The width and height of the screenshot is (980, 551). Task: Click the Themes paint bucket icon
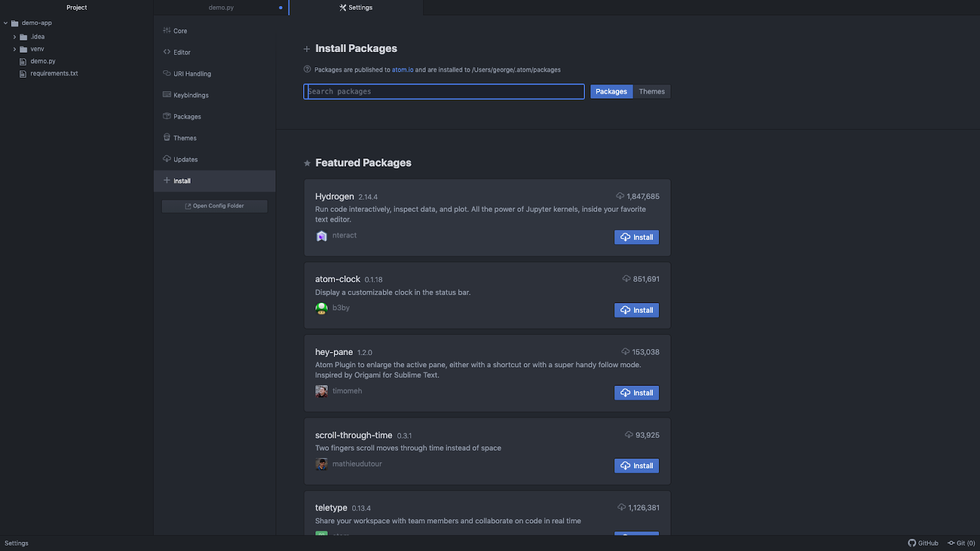(167, 137)
